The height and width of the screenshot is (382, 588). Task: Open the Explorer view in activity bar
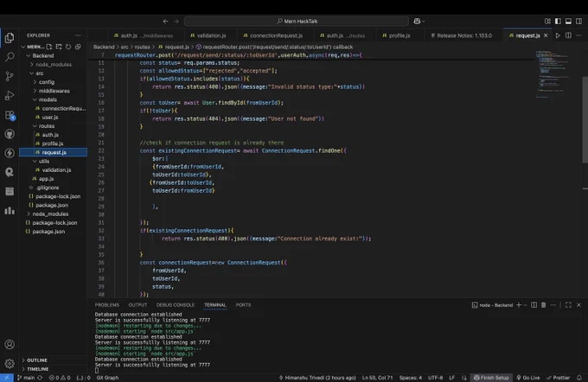[x=10, y=37]
